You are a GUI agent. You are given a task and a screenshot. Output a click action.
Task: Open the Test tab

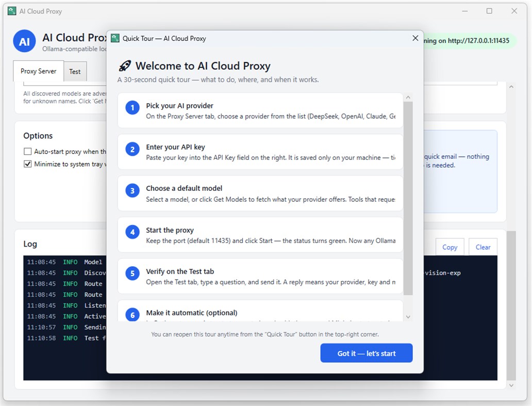(x=75, y=72)
